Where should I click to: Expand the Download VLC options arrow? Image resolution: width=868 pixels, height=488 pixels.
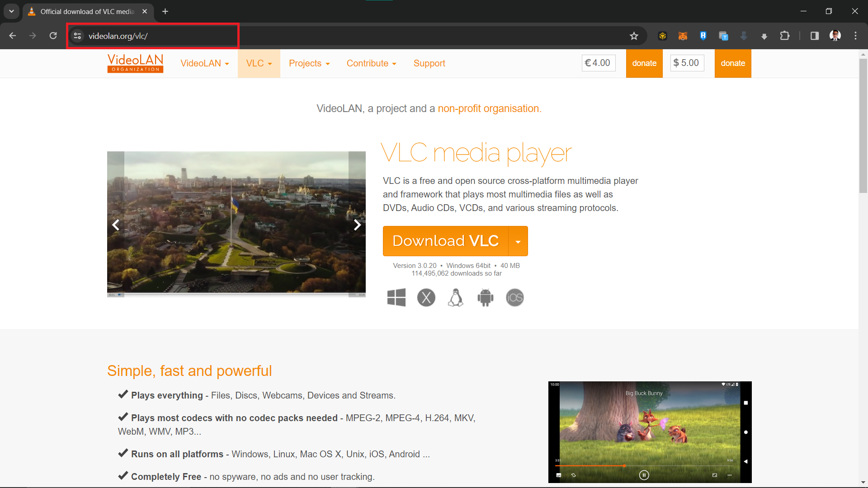[x=518, y=241]
